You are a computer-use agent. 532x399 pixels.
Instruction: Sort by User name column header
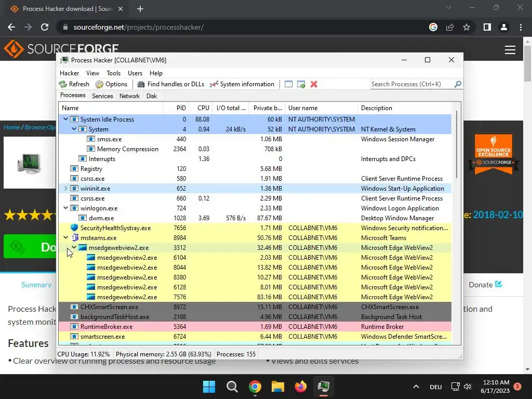[x=321, y=108]
